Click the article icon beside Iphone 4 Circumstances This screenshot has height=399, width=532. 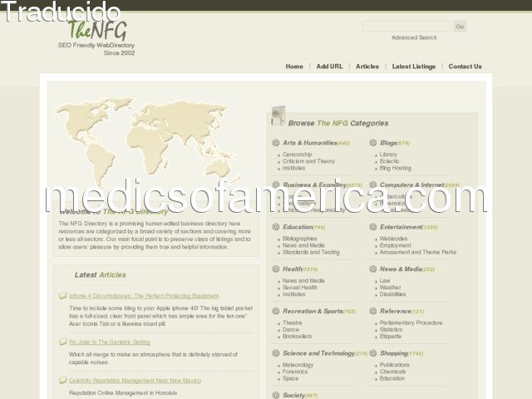62,296
